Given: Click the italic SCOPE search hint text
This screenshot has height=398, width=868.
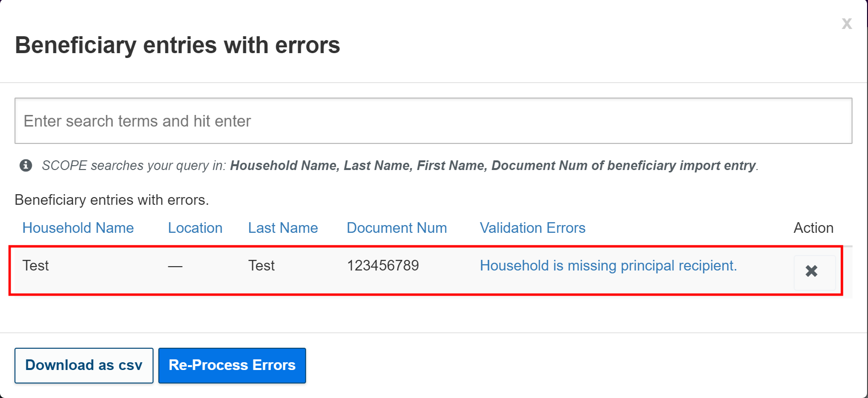Looking at the screenshot, I should [400, 166].
